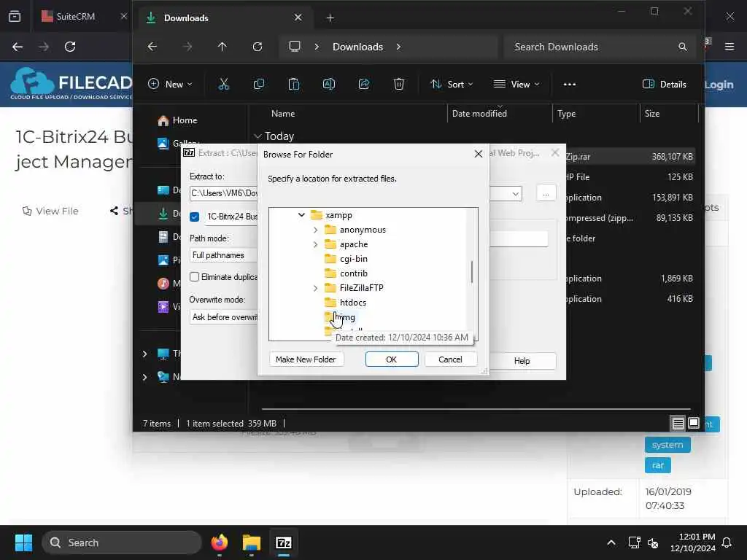747x560 pixels.
Task: Enable Eliminate duplication checkbox
Action: [194, 276]
